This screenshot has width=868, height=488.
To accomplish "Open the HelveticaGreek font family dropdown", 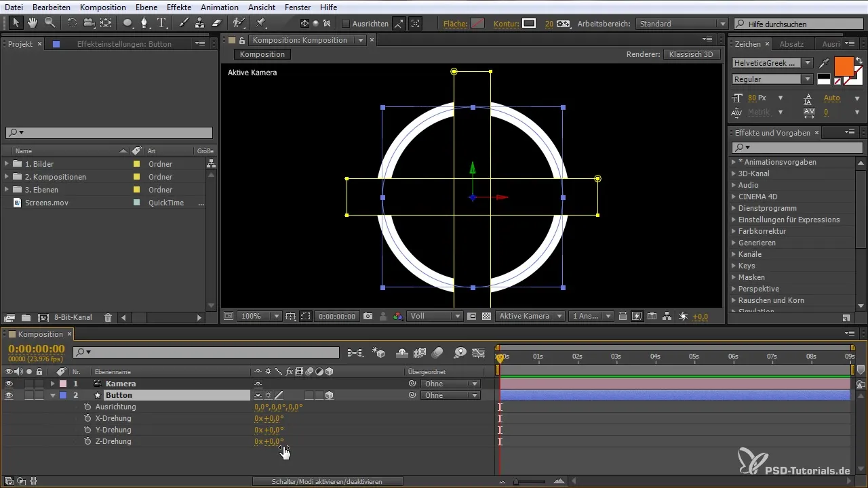I will click(x=773, y=62).
